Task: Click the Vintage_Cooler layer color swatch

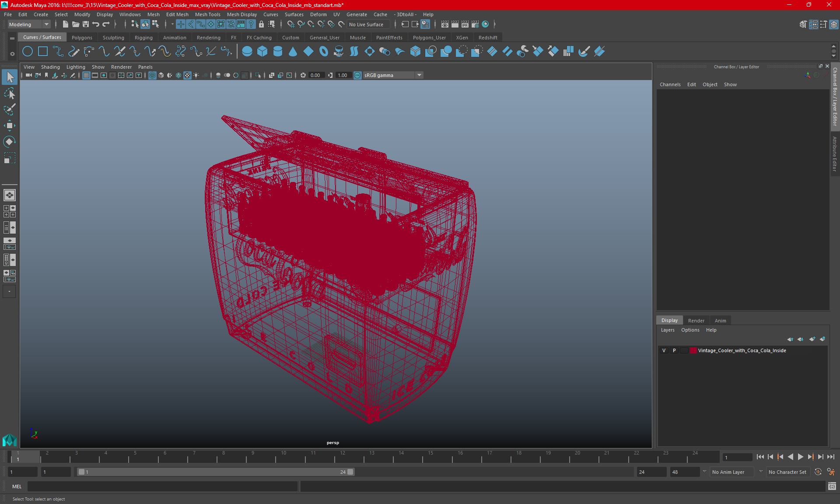Action: pyautogui.click(x=693, y=350)
